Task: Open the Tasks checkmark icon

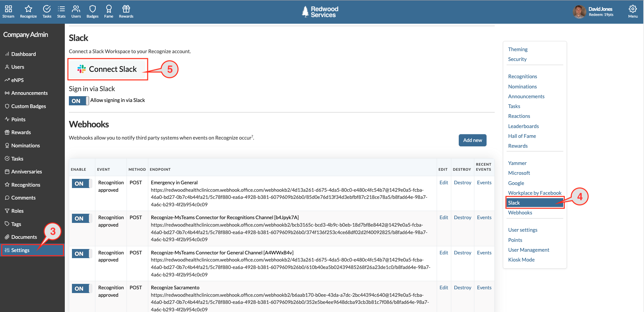Action: point(47,12)
